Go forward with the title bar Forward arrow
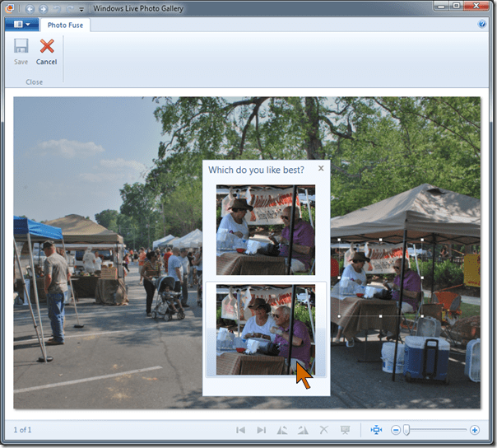Image resolution: width=497 pixels, height=448 pixels. point(43,8)
